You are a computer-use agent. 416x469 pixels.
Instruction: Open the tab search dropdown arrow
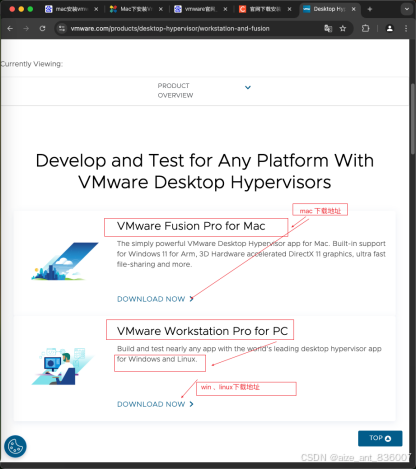coord(407,9)
